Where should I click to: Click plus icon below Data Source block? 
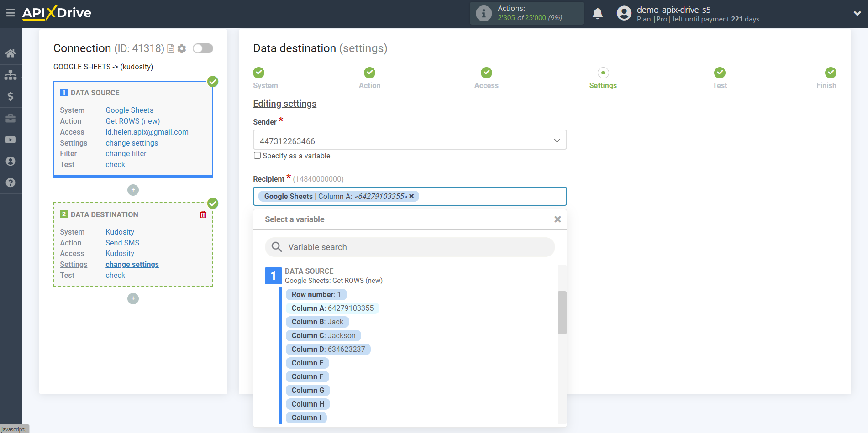[x=133, y=190]
